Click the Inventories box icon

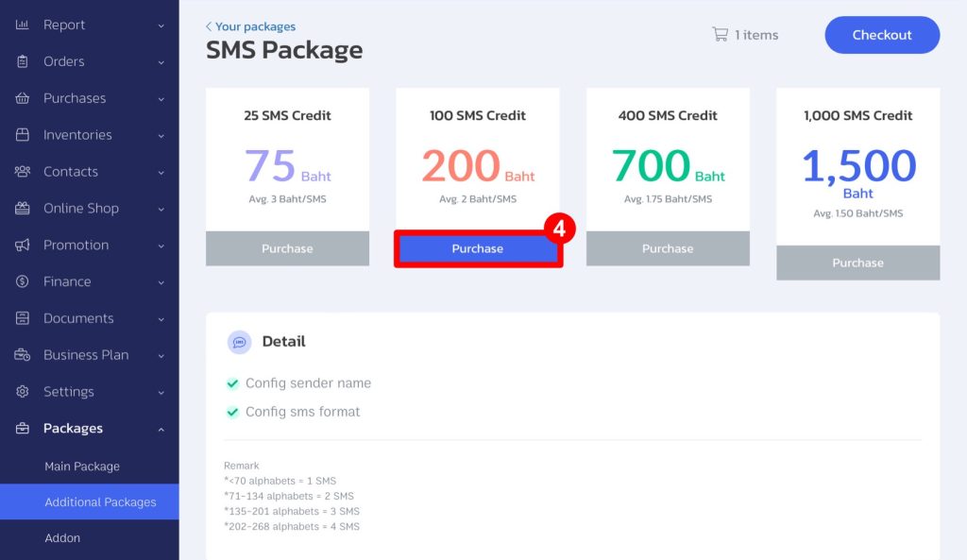[23, 134]
